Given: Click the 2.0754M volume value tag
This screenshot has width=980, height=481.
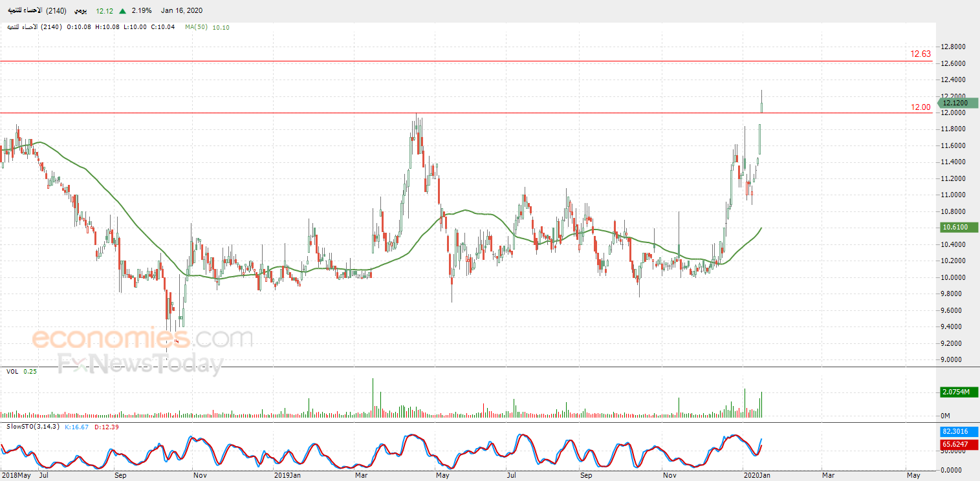Looking at the screenshot, I should click(x=959, y=392).
